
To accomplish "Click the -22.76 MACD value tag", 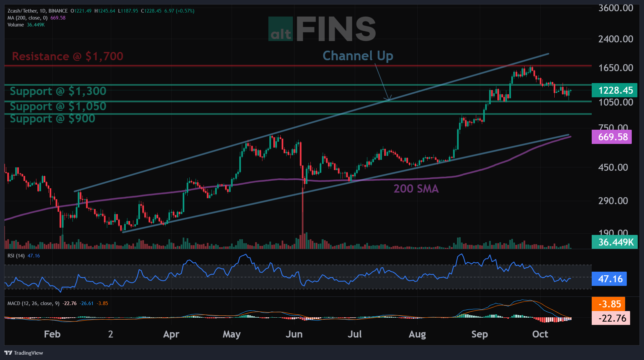I will pos(611,318).
